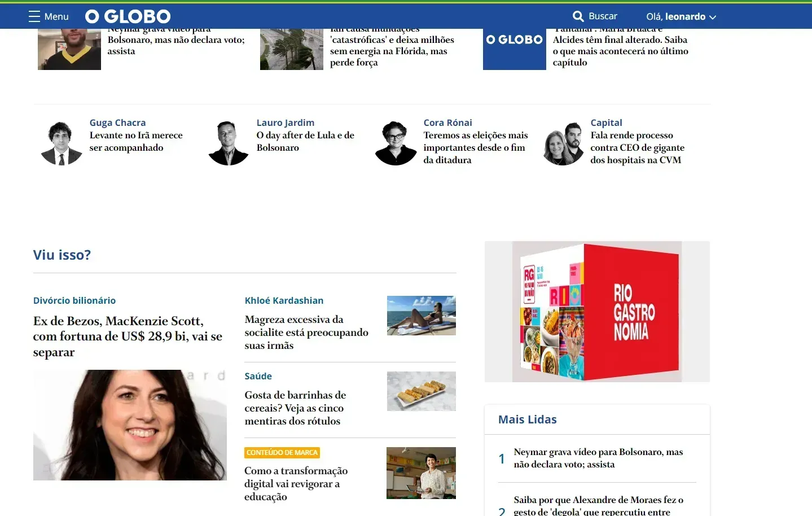The height and width of the screenshot is (516, 812).
Task: Open the Saúde category label
Action: (x=258, y=376)
